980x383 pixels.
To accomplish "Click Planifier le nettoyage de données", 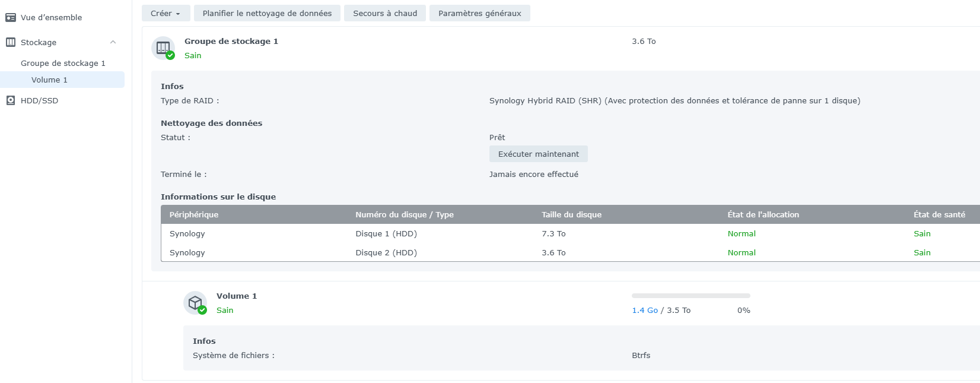I will click(x=267, y=13).
